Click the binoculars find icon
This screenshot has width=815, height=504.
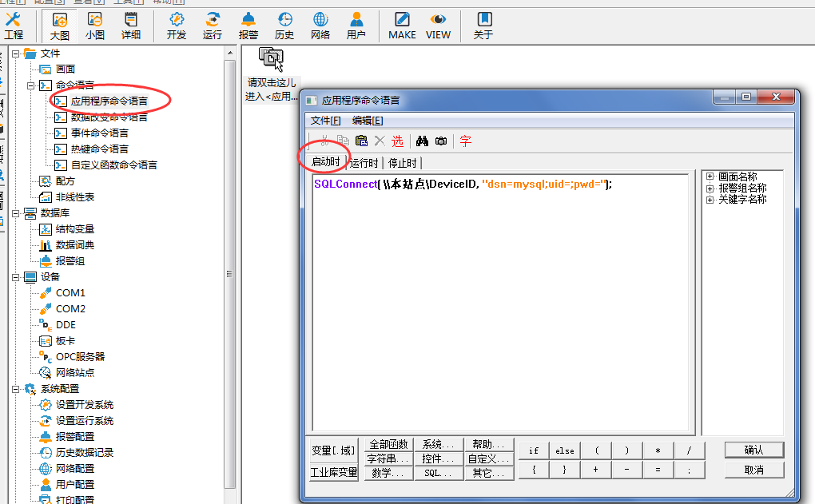[422, 141]
